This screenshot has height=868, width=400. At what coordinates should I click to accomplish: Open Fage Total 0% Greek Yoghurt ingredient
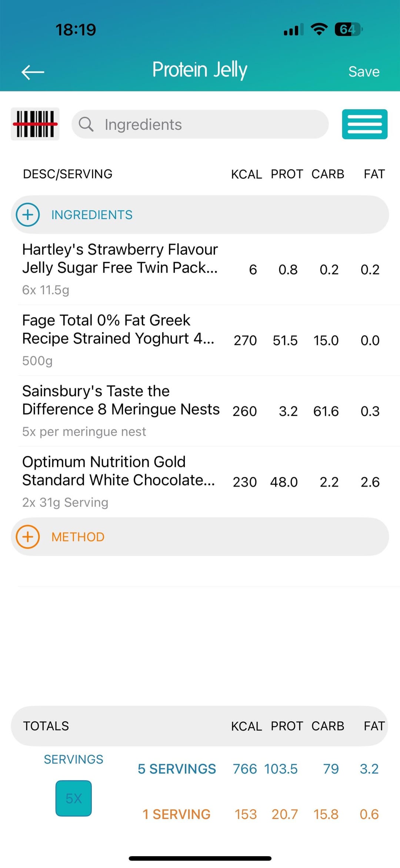(119, 340)
